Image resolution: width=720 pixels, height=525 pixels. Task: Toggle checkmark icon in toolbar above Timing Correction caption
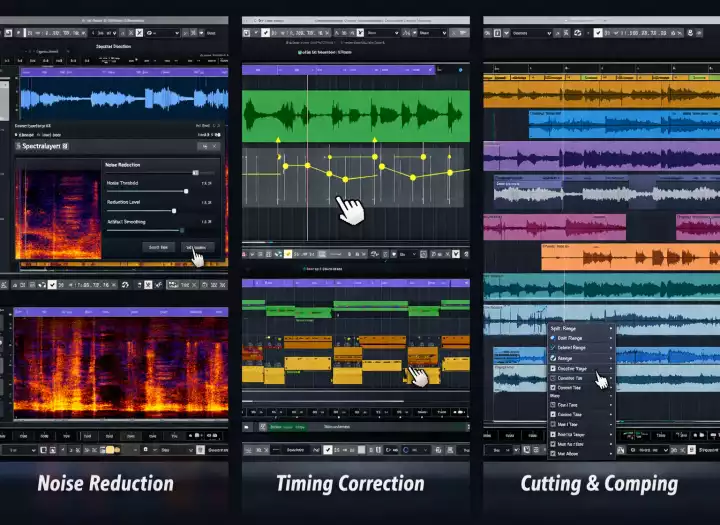tap(327, 450)
